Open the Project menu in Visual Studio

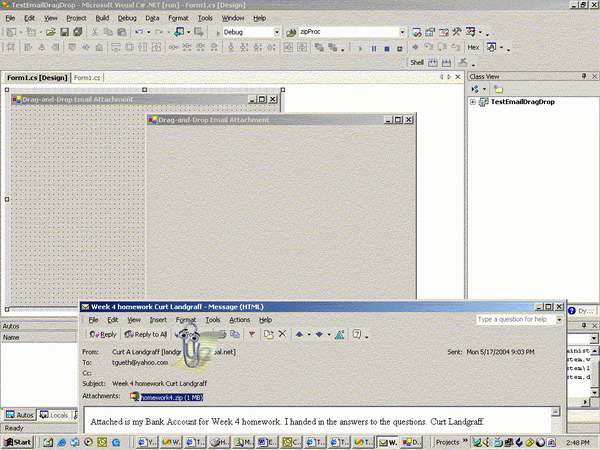[76, 18]
